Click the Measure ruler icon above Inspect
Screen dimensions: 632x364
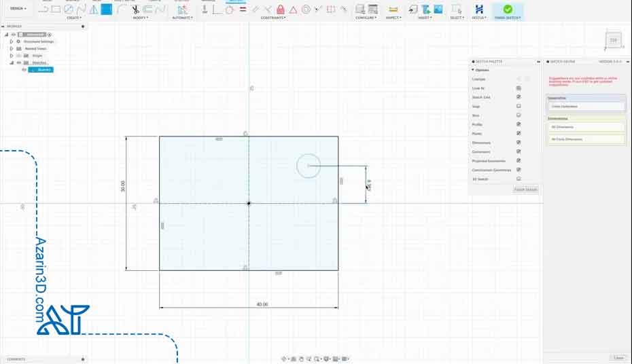(393, 10)
